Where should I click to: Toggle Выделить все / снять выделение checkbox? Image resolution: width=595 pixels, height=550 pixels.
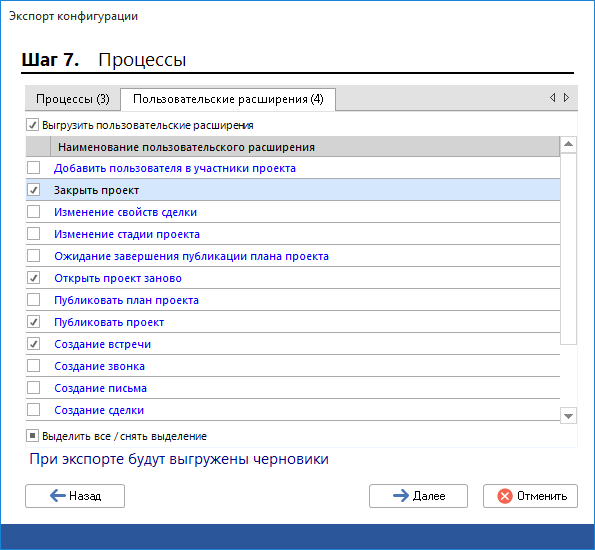coord(32,436)
